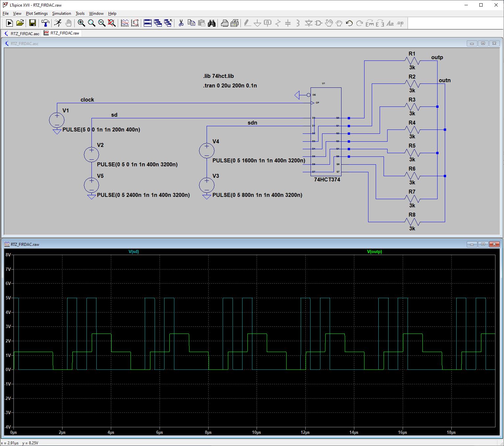Click the Redo arrow icon
This screenshot has width=504, height=446.
click(360, 23)
